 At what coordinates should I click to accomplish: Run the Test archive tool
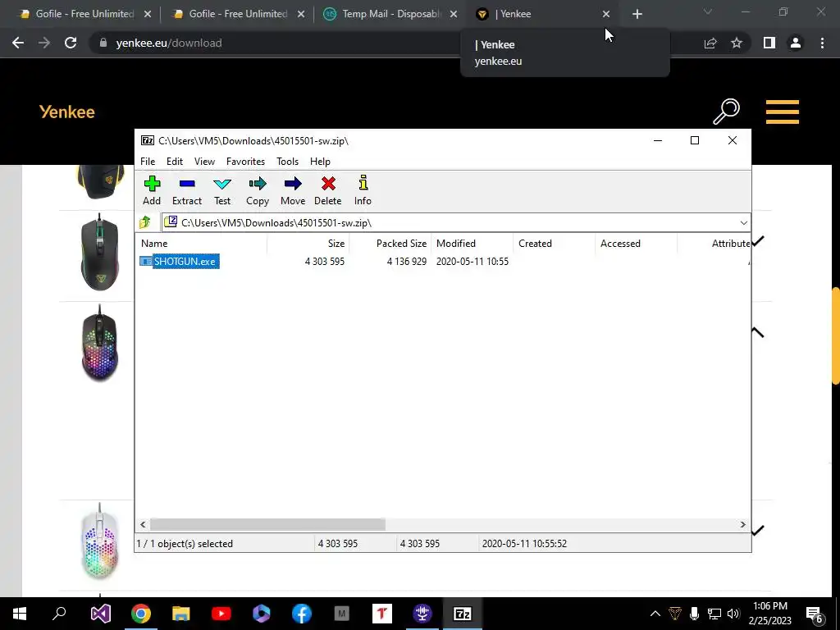coord(221,190)
